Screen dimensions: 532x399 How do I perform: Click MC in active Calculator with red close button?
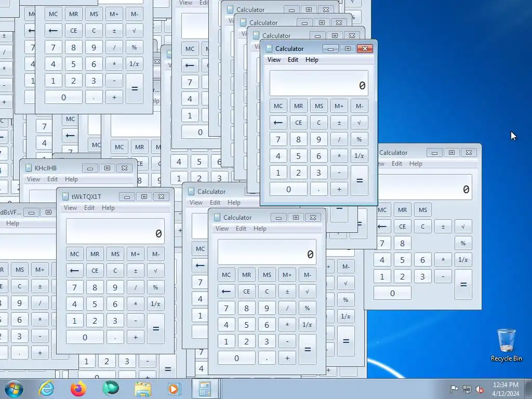coord(278,106)
